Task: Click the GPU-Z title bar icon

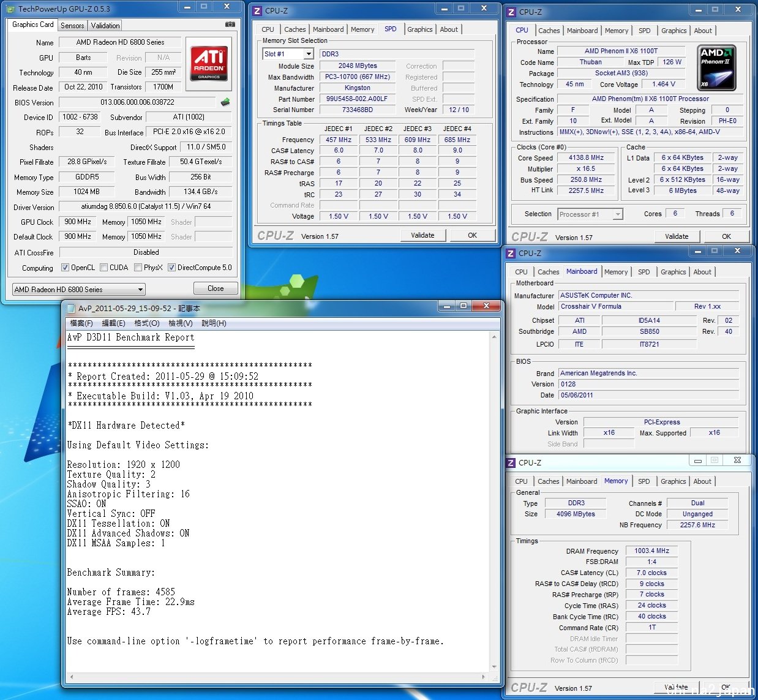Action: coord(11,9)
